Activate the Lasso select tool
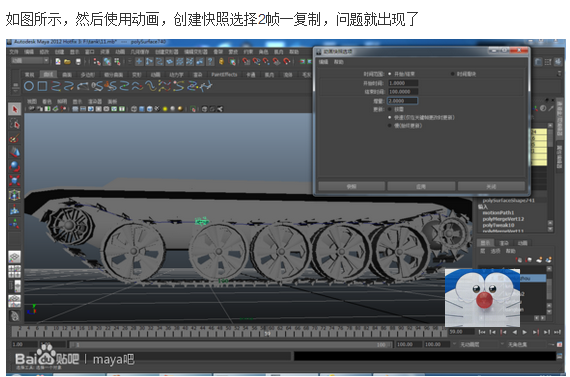570x377 pixels. pos(15,124)
